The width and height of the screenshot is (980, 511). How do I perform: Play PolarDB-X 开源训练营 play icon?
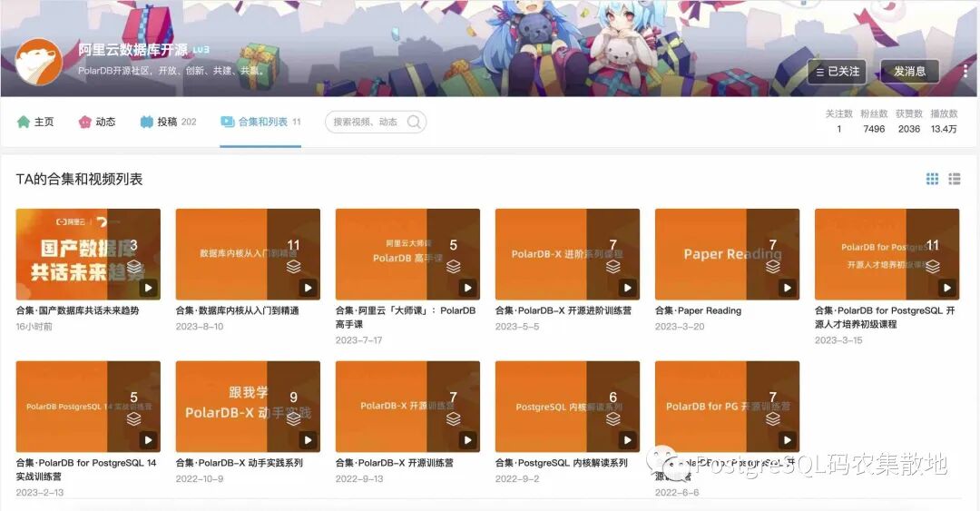(467, 439)
